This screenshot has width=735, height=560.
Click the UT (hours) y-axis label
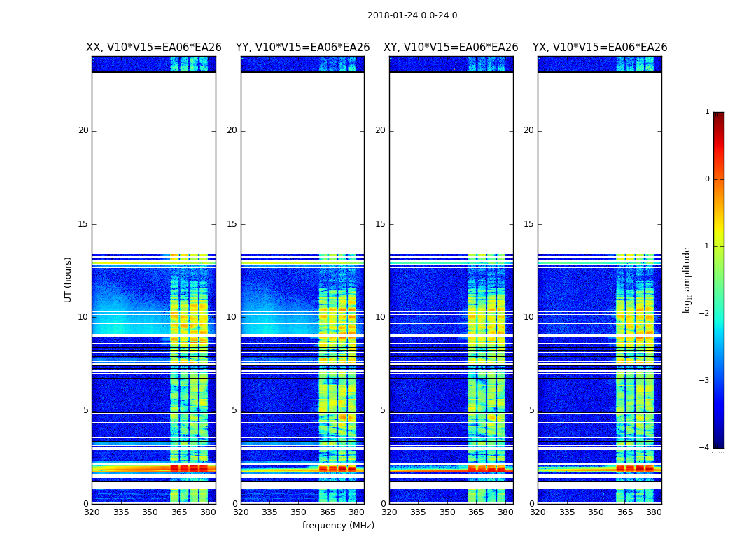[68, 279]
